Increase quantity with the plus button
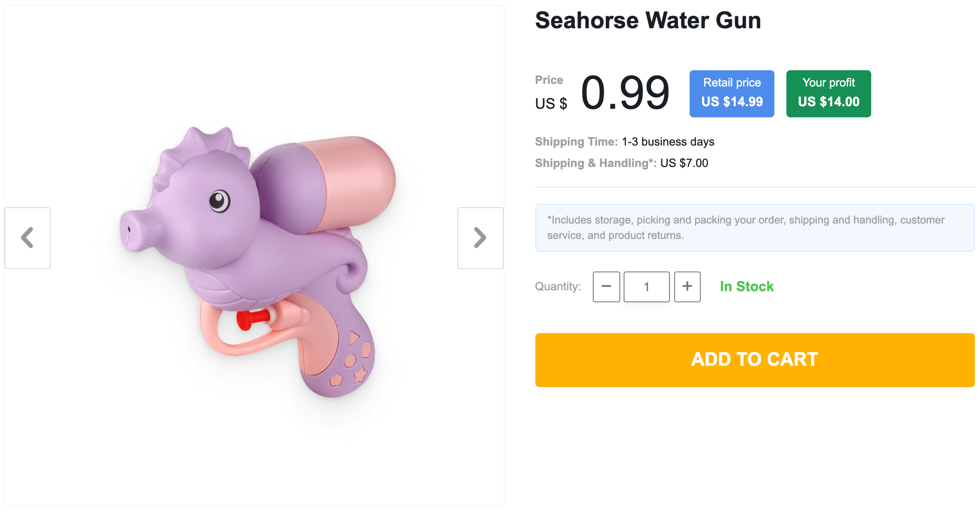 point(687,286)
